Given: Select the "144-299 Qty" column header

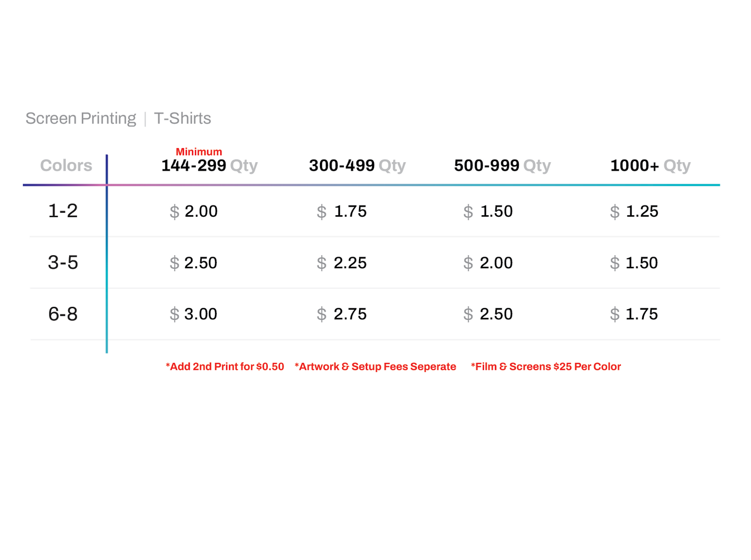Looking at the screenshot, I should point(209,166).
